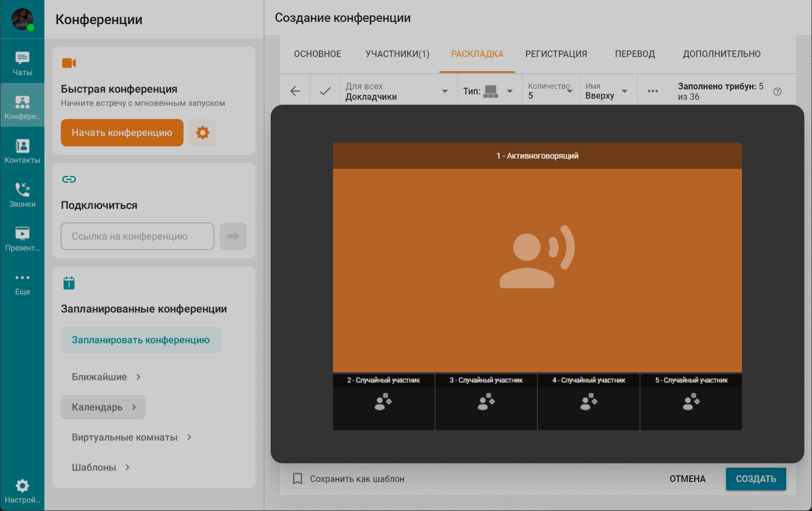Open the Chats section in sidebar

coord(22,63)
